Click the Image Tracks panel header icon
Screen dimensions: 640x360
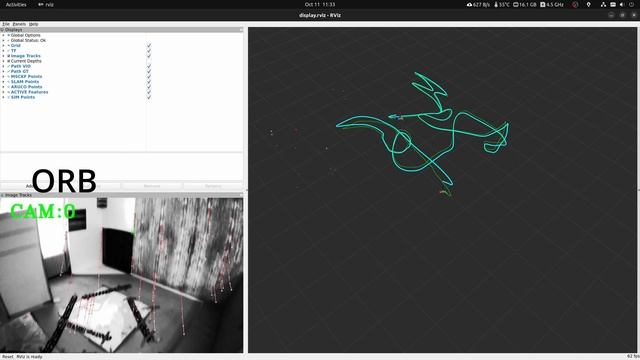pyautogui.click(x=2, y=195)
